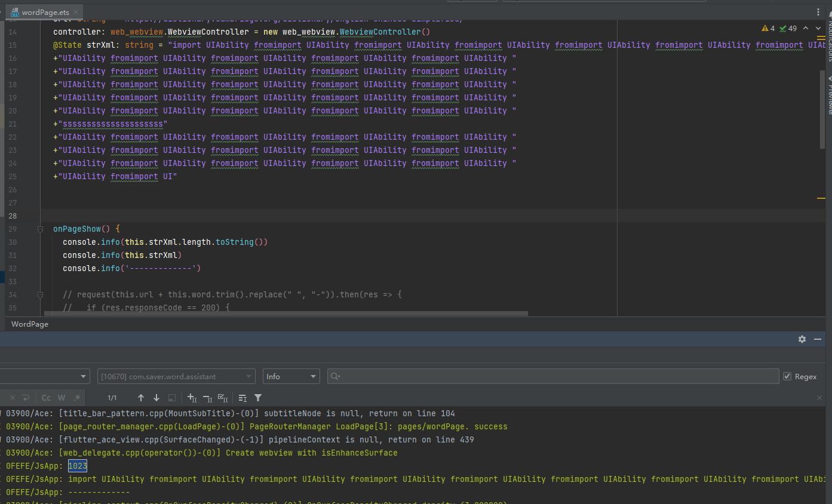Open the editor tabs more-options menu
Viewport: 832px width, 504px height.
pyautogui.click(x=818, y=12)
